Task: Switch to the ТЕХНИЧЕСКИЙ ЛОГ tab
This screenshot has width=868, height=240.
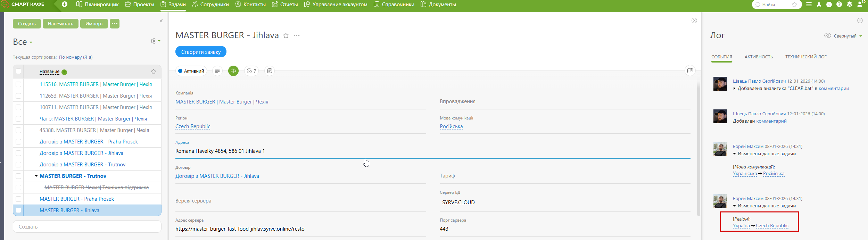Action: [x=806, y=57]
